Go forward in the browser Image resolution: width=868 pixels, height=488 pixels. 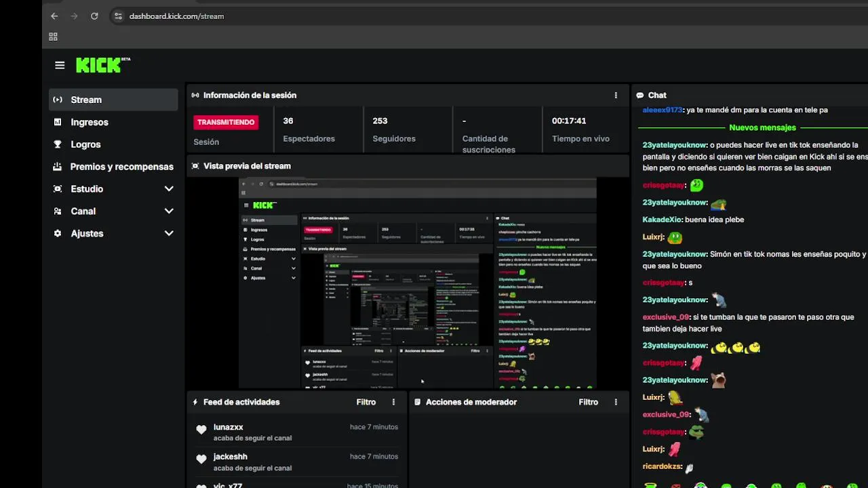(74, 16)
